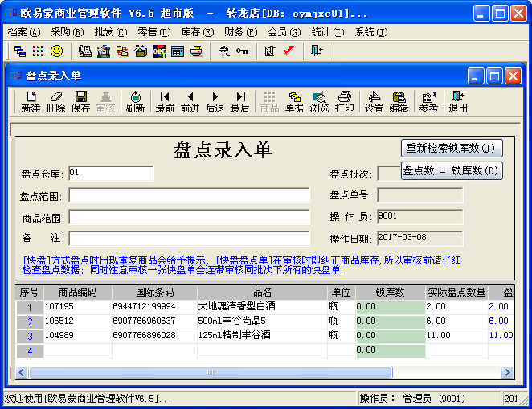Click product code 106512 cell
Viewport: 532px width, 409px height.
[78, 321]
